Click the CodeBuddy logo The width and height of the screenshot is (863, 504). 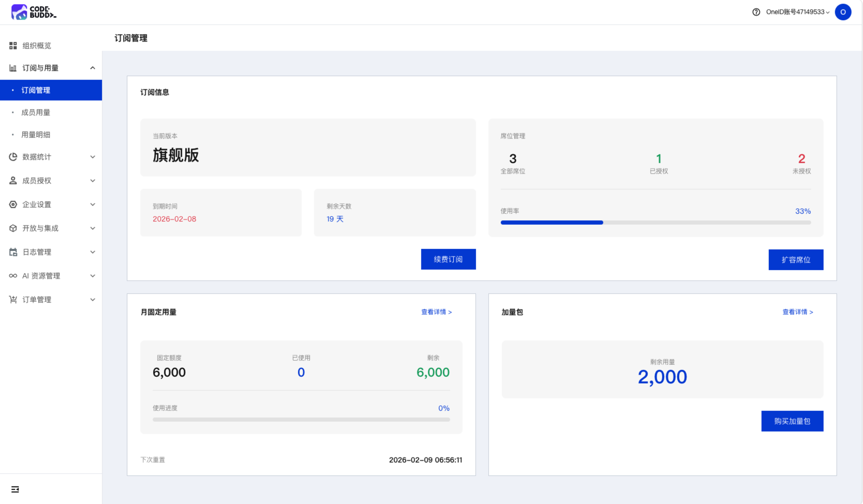[x=34, y=12]
